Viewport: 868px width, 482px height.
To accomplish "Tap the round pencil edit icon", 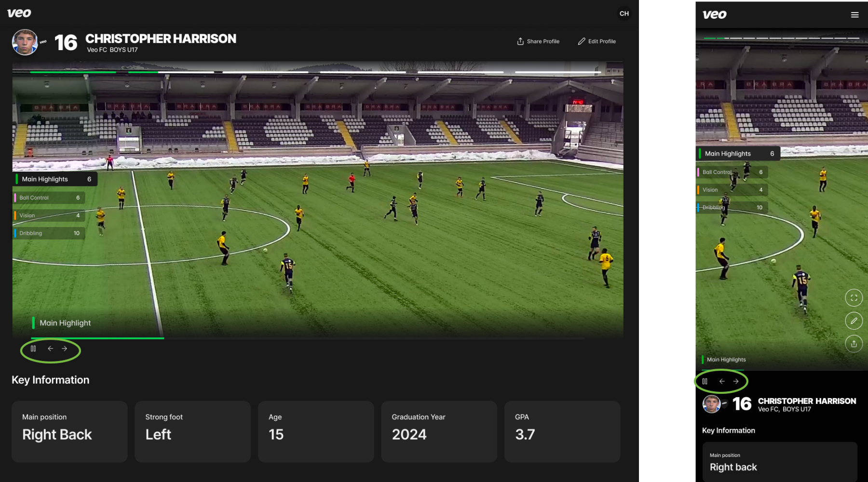I will coord(854,321).
